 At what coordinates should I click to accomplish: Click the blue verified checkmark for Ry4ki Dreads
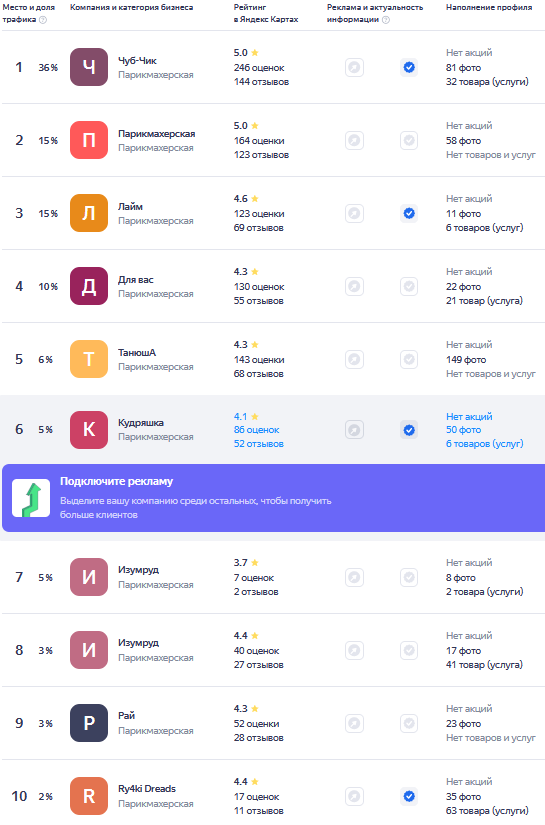(409, 796)
